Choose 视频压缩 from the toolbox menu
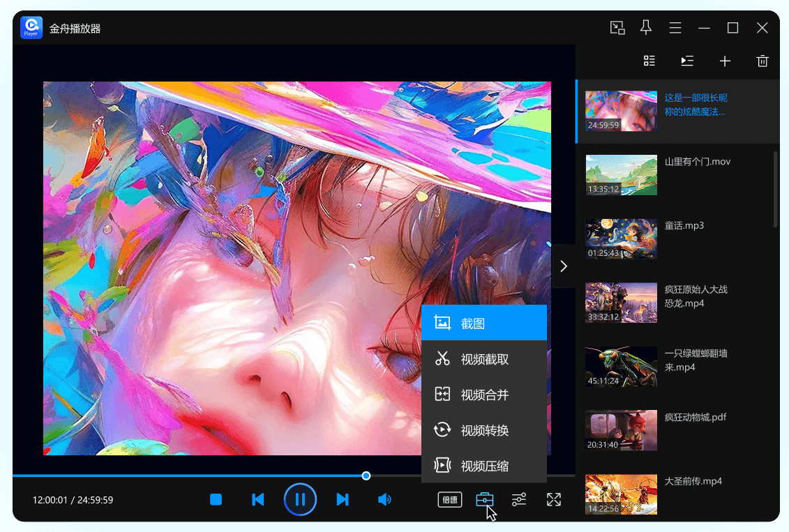 tap(484, 466)
